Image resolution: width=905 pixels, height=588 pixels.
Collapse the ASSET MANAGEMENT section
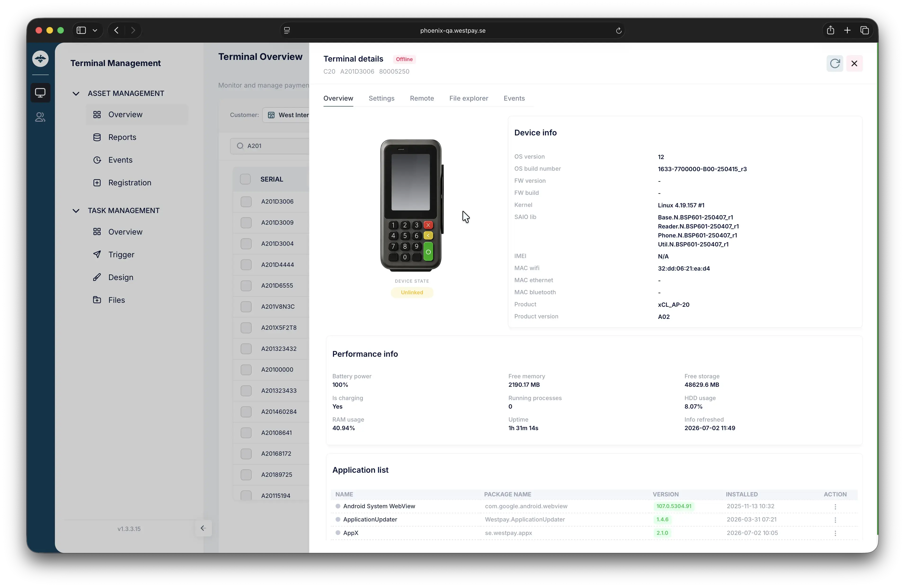click(76, 94)
